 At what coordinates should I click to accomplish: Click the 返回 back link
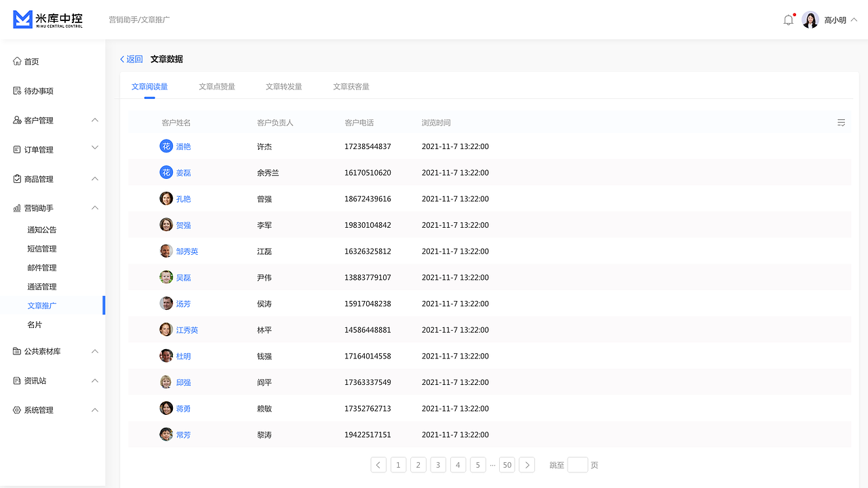[132, 59]
